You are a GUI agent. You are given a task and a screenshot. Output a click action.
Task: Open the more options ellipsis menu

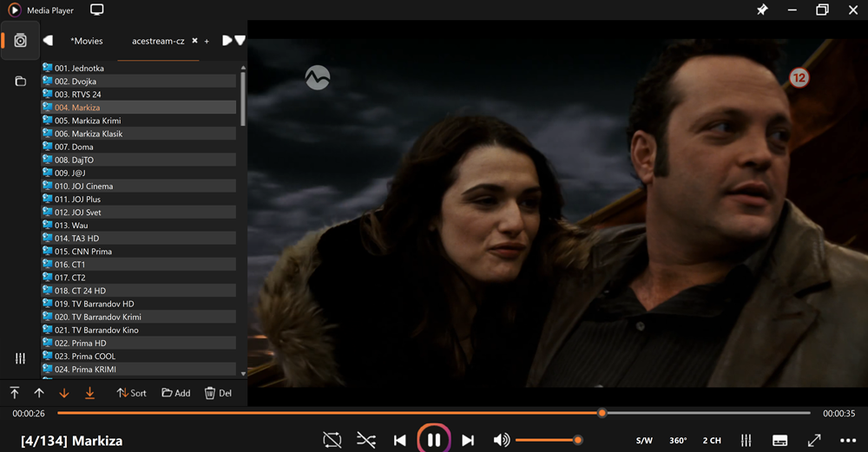point(848,441)
